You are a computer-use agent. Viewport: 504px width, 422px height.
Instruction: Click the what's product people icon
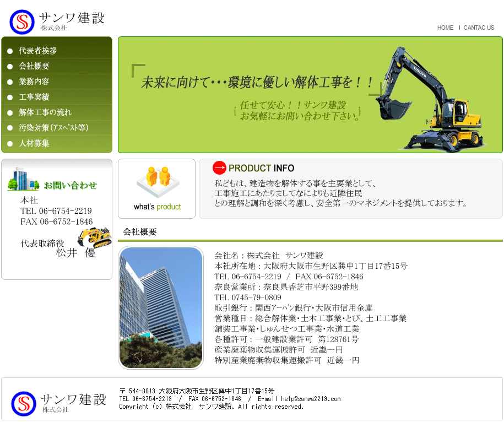coord(157,182)
